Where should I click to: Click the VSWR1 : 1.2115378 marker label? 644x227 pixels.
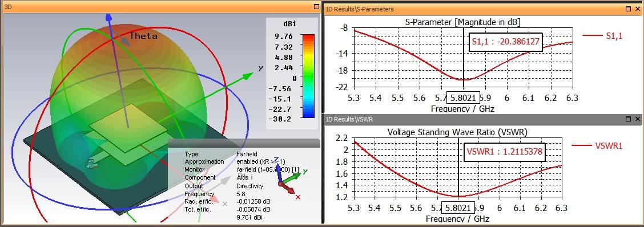tap(504, 152)
